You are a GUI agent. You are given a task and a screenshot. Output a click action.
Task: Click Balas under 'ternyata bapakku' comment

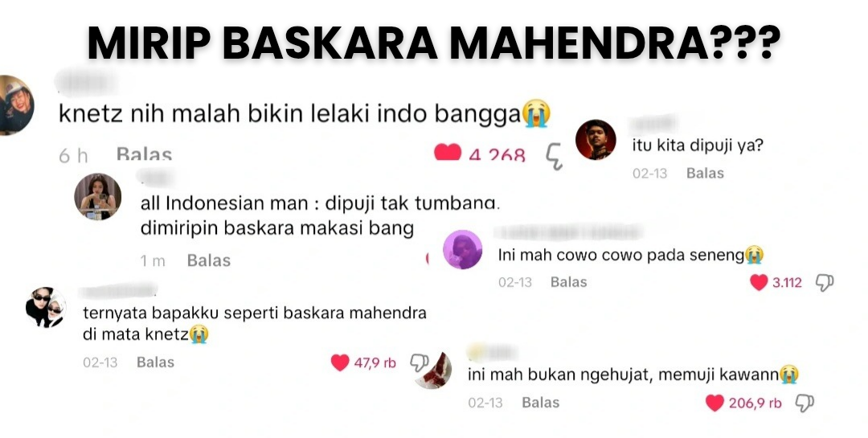(x=156, y=362)
